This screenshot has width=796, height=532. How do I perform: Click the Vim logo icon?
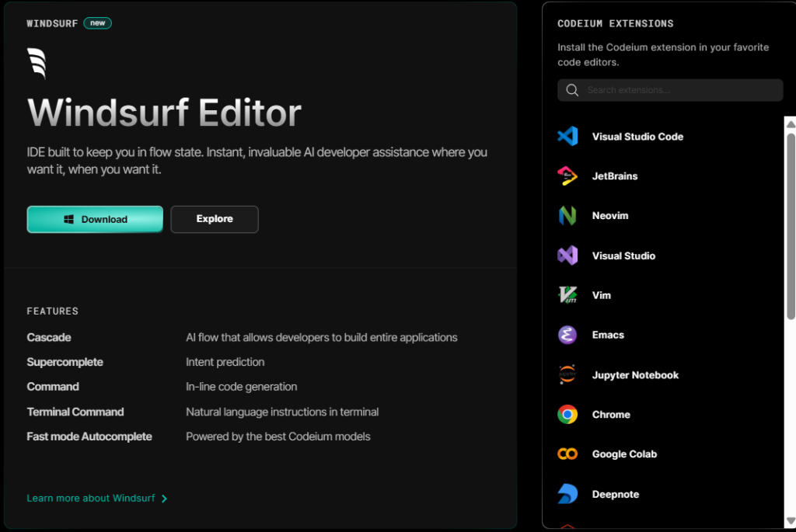(x=567, y=295)
